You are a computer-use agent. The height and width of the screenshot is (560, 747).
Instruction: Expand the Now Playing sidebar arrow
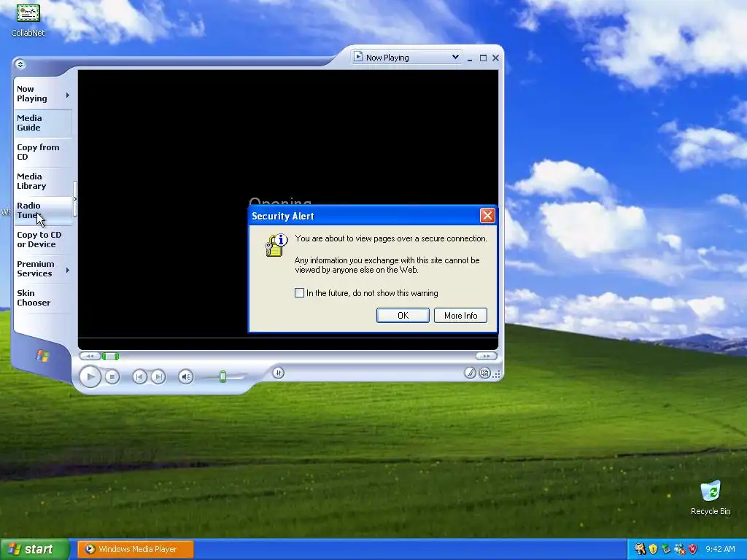click(68, 96)
